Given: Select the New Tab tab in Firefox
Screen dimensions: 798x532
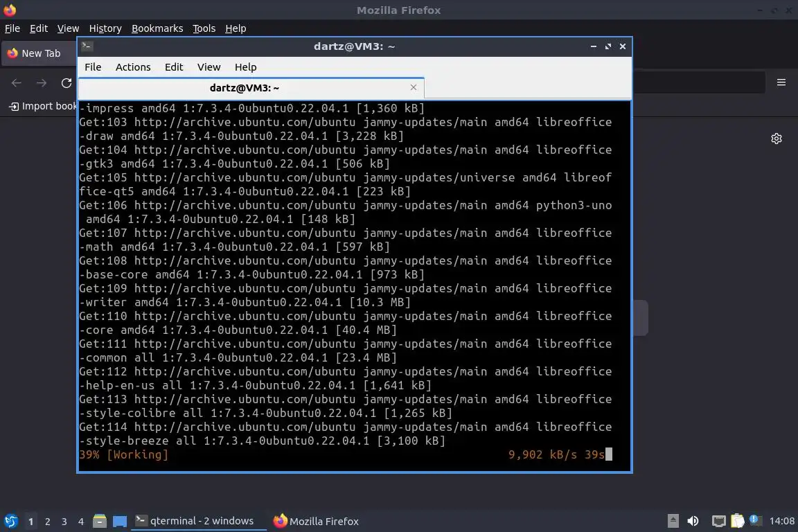Looking at the screenshot, I should (39, 53).
